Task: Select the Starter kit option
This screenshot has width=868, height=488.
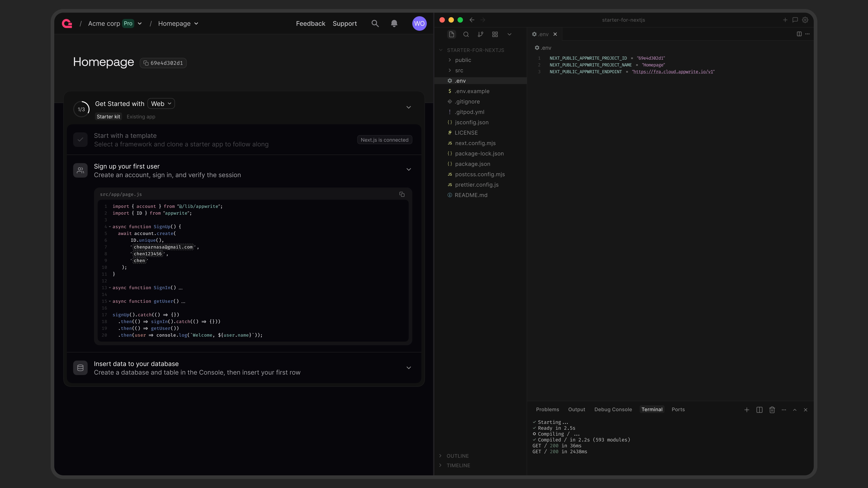Action: (x=108, y=117)
